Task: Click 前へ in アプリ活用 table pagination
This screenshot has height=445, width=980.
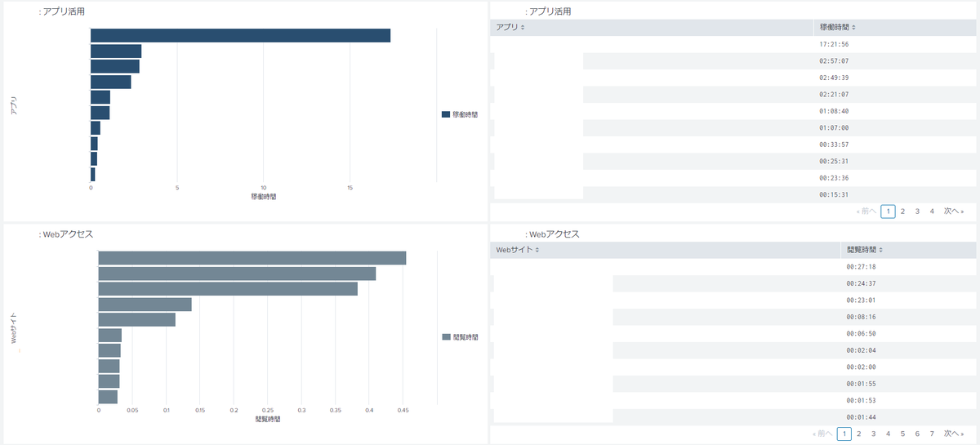Action: (x=866, y=211)
